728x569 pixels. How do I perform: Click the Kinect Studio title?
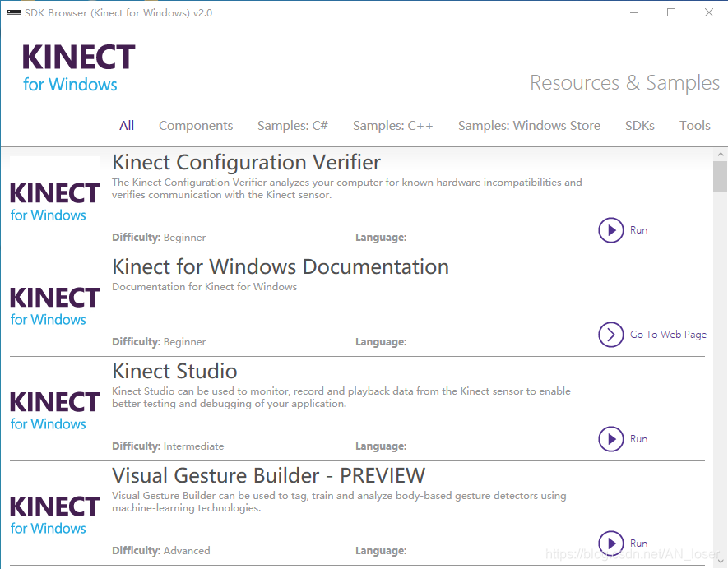(x=174, y=372)
